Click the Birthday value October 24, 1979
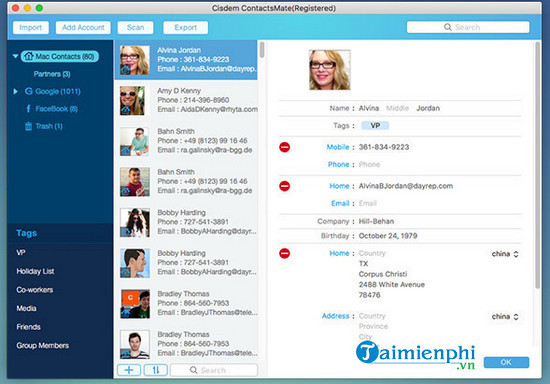Image resolution: width=550 pixels, height=384 pixels. (388, 236)
